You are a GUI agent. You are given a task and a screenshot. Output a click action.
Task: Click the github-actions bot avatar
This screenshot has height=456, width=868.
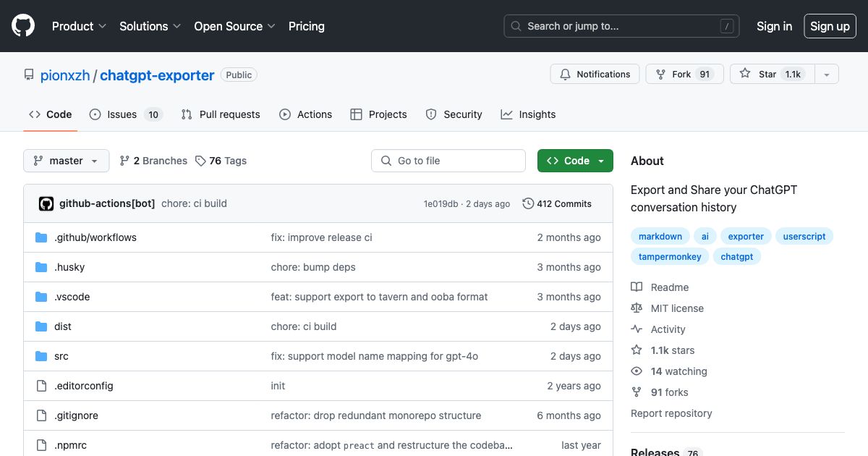tap(46, 203)
